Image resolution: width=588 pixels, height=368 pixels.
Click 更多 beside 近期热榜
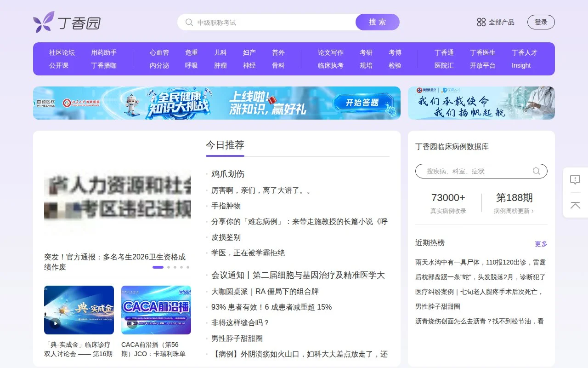coord(541,244)
